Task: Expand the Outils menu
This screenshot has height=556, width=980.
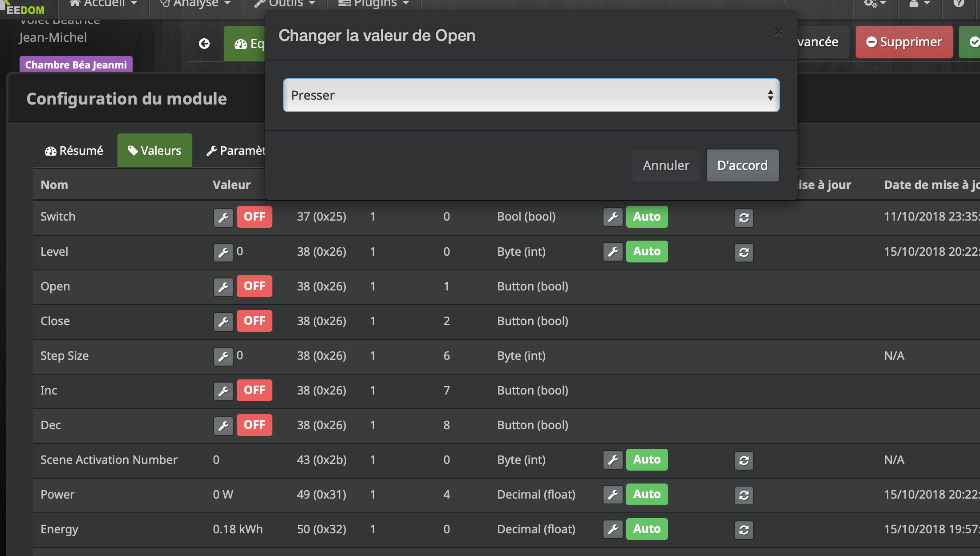Action: (x=285, y=4)
